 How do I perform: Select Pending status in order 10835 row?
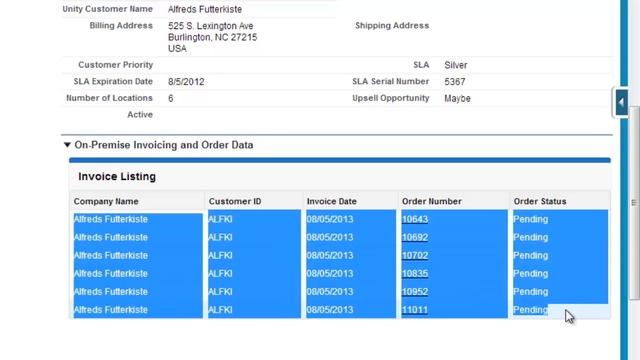[x=531, y=273]
